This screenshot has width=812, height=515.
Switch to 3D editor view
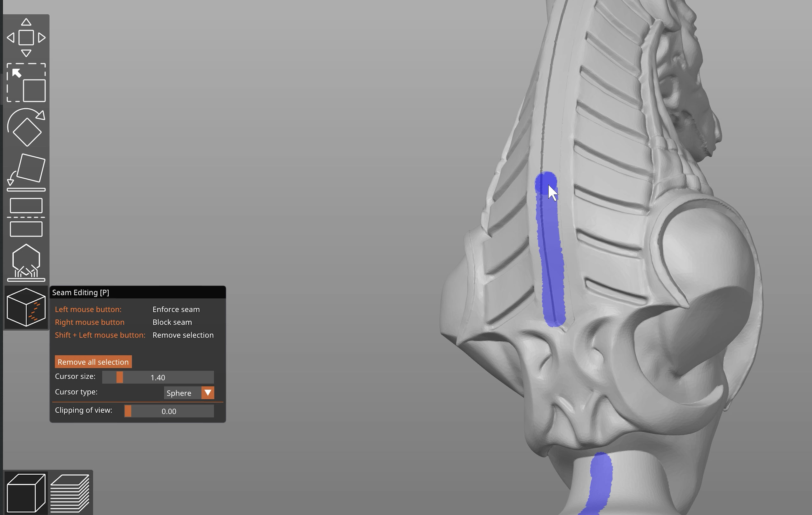pos(26,493)
